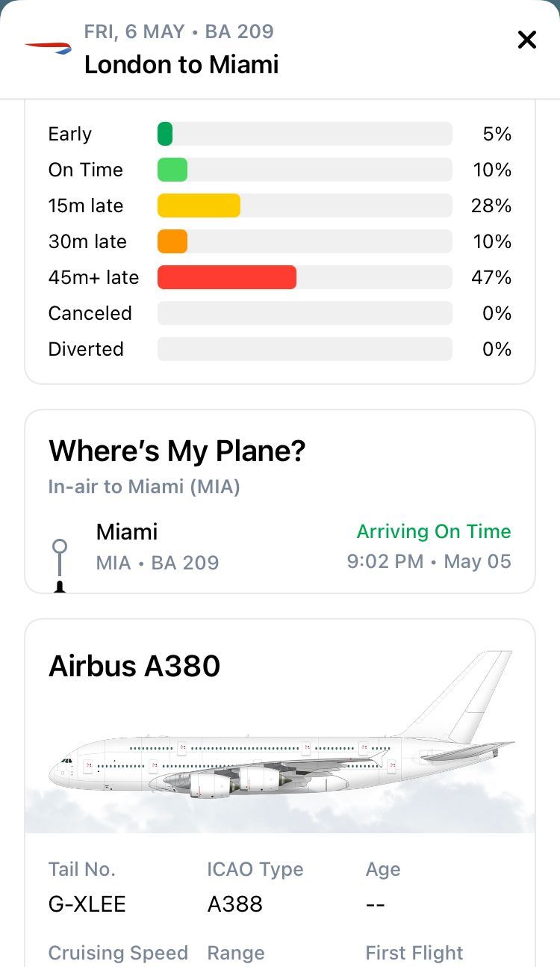Select the Early green progress bar
The height and width of the screenshot is (967, 560).
(x=165, y=134)
